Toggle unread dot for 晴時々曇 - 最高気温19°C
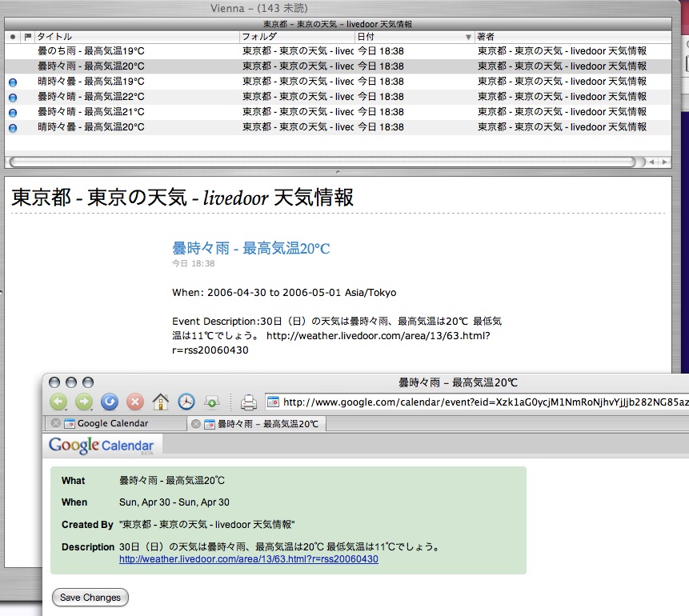This screenshot has width=689, height=616. point(13,82)
